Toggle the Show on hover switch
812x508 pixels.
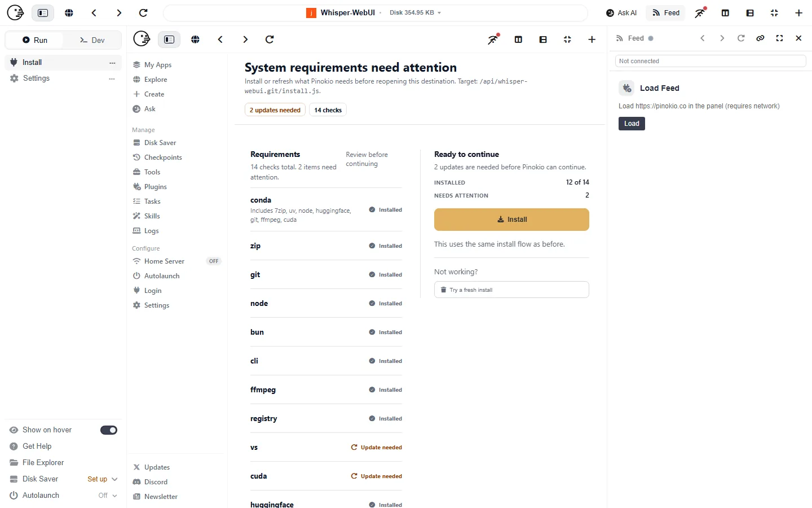click(x=109, y=430)
